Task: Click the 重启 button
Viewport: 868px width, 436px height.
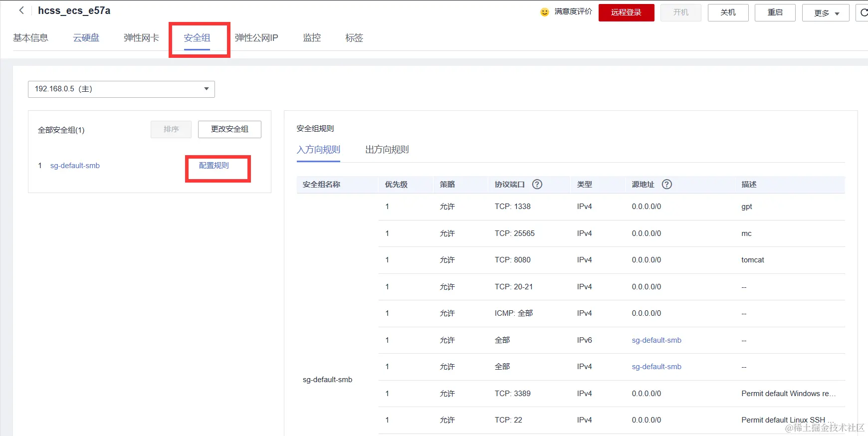Action: 775,12
